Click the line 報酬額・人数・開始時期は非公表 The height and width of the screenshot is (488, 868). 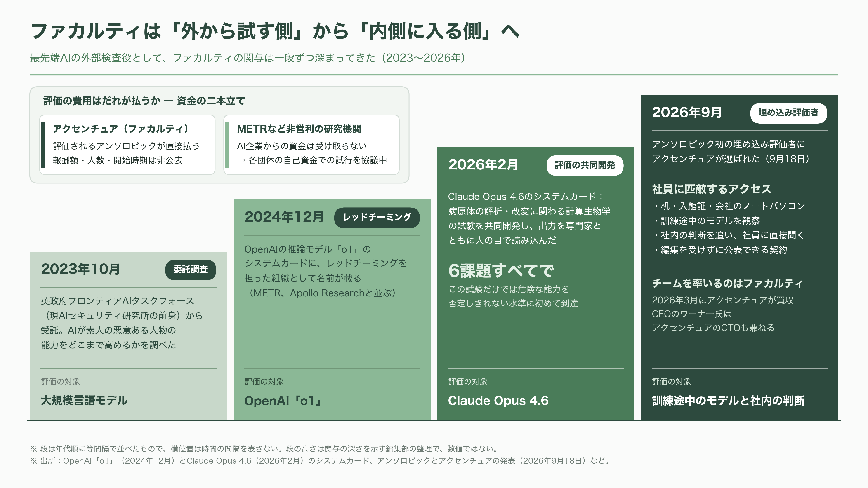[118, 160]
